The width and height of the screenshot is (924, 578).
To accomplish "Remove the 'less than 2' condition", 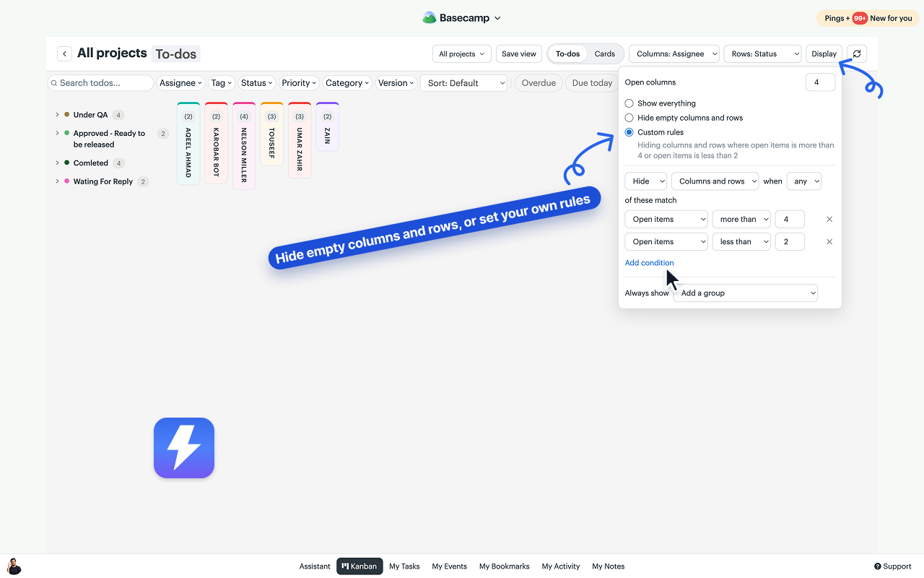I will tap(829, 241).
